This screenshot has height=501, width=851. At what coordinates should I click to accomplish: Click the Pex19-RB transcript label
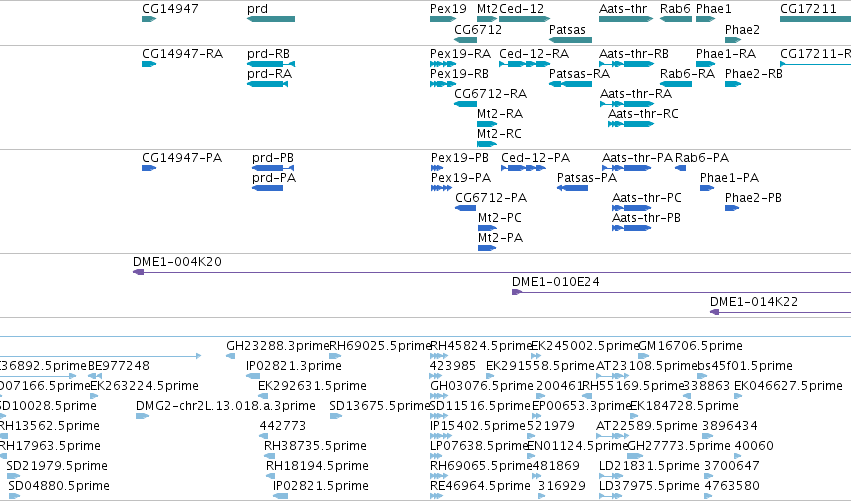459,74
